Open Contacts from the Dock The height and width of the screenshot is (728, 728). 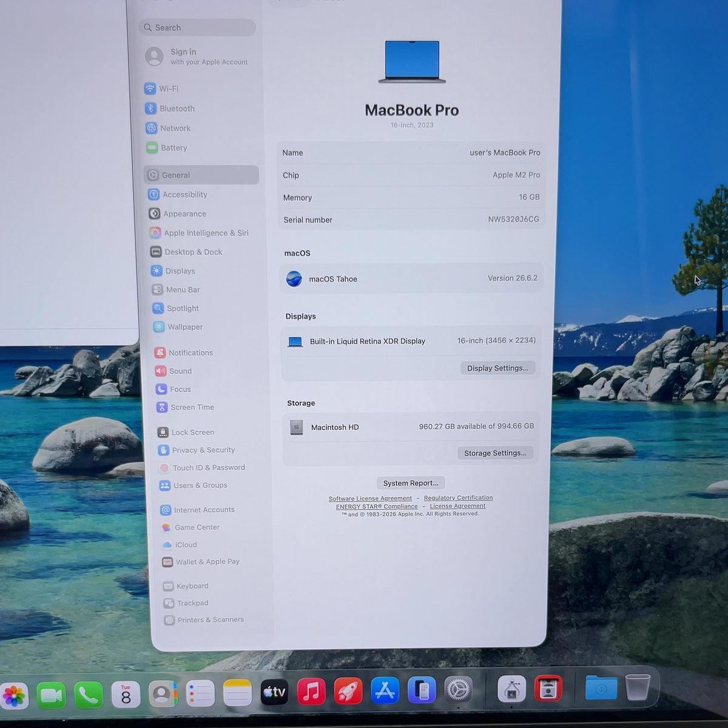click(163, 694)
